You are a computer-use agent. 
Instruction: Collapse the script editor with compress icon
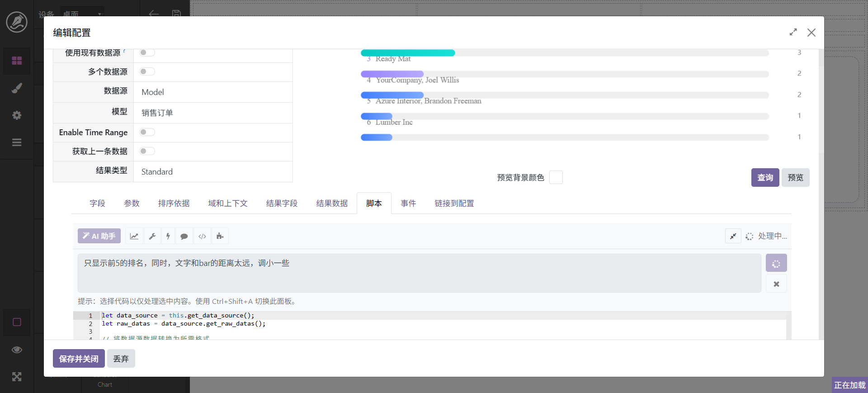point(733,236)
